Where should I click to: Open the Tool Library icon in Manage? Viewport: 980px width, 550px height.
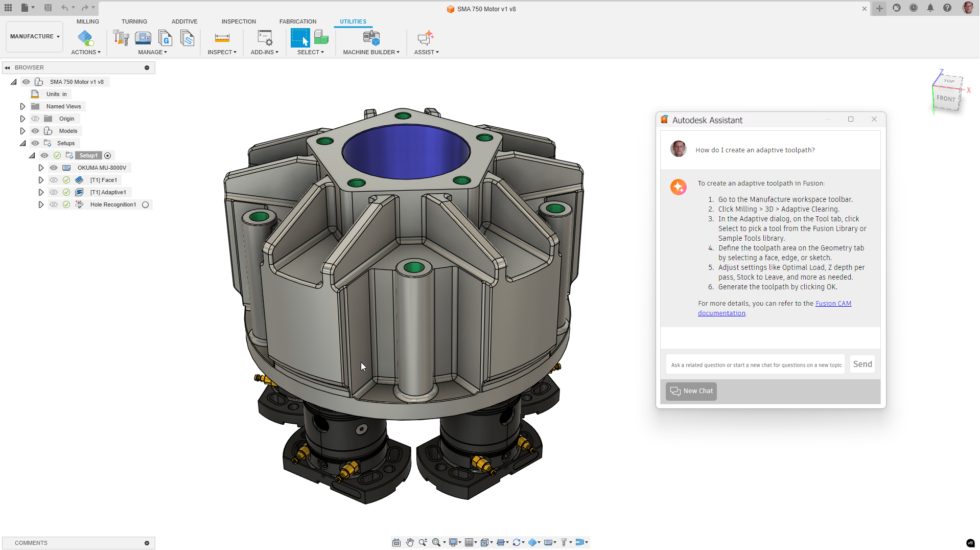(x=121, y=38)
